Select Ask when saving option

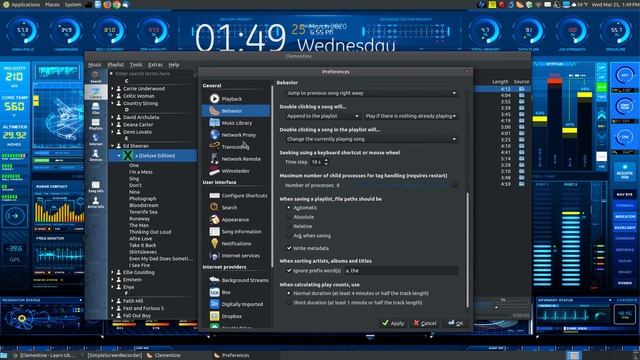309,236
